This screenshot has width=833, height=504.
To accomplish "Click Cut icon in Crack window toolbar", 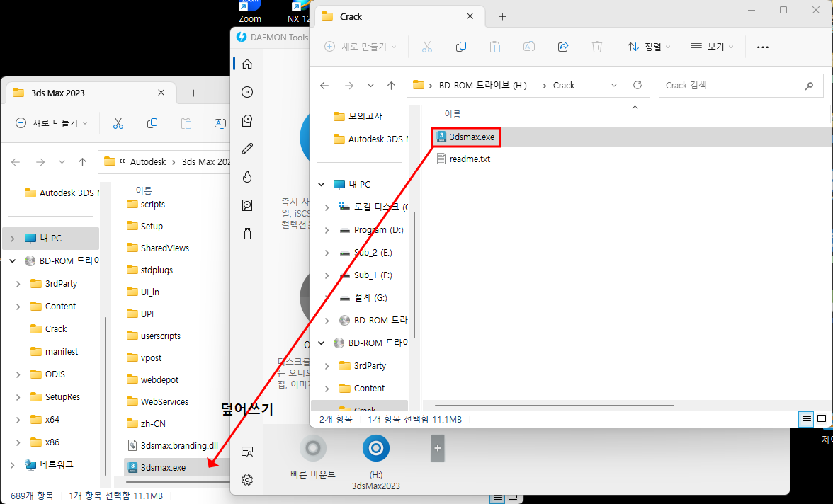I will click(427, 47).
